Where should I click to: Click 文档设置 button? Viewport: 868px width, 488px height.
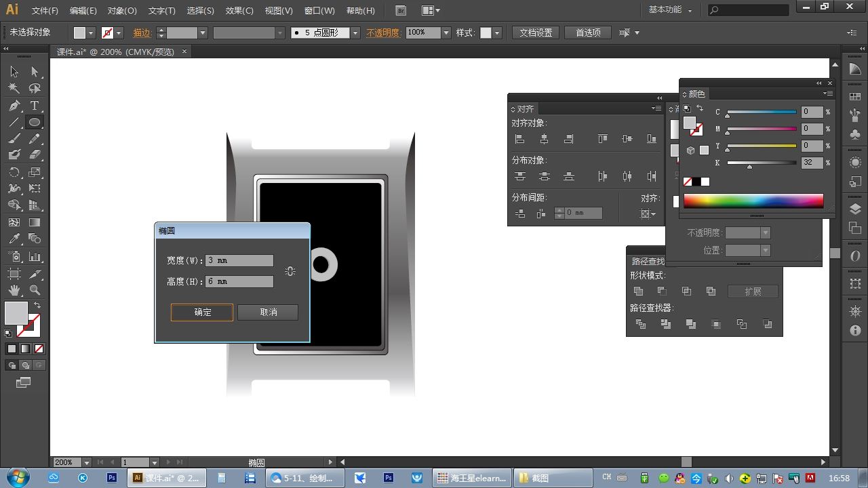[536, 33]
